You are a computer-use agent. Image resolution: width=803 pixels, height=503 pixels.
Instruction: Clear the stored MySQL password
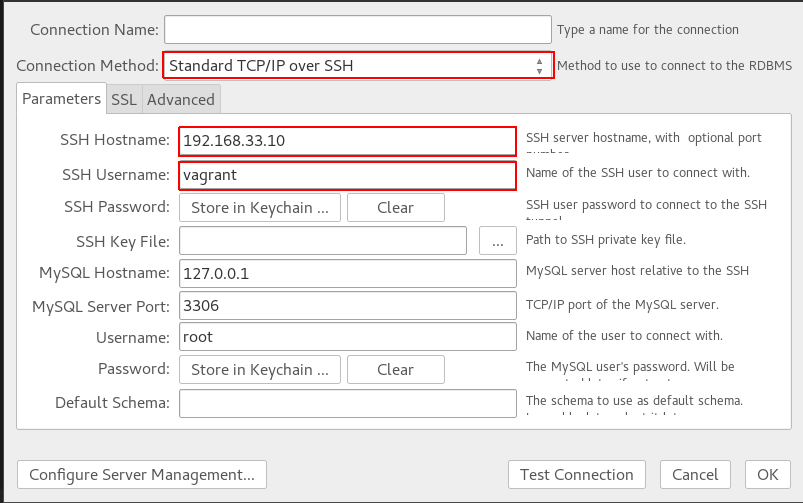coord(395,370)
